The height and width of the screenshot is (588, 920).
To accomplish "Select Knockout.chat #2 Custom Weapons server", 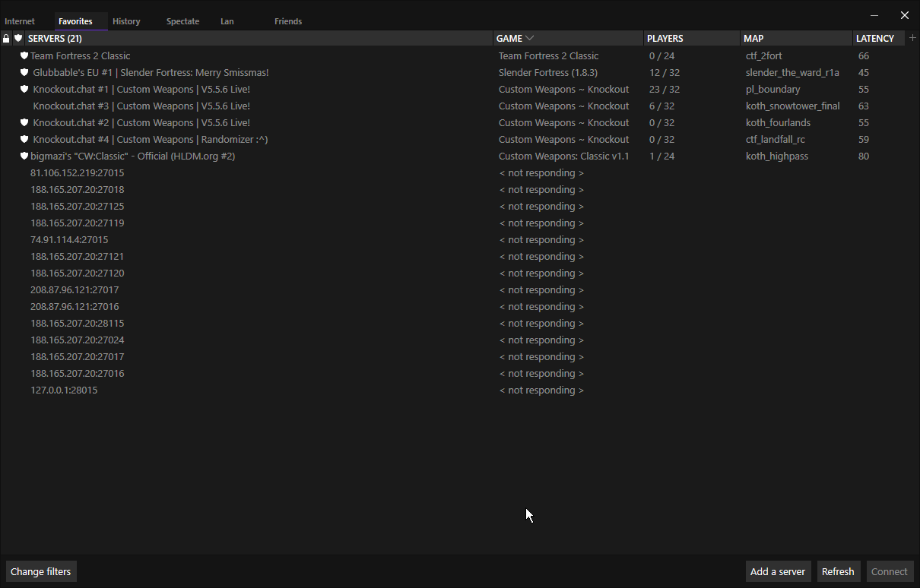I will coord(453,122).
